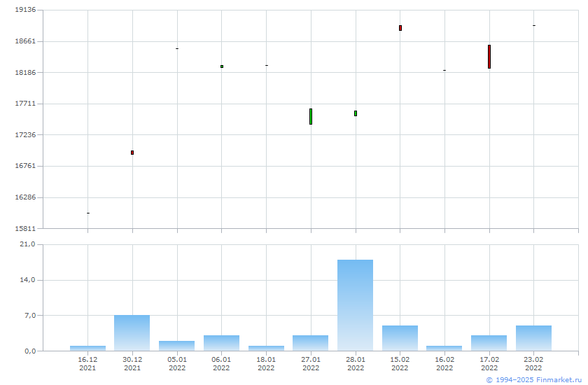Click the 27.01 2022 date label
588x385 pixels.
[x=311, y=363]
